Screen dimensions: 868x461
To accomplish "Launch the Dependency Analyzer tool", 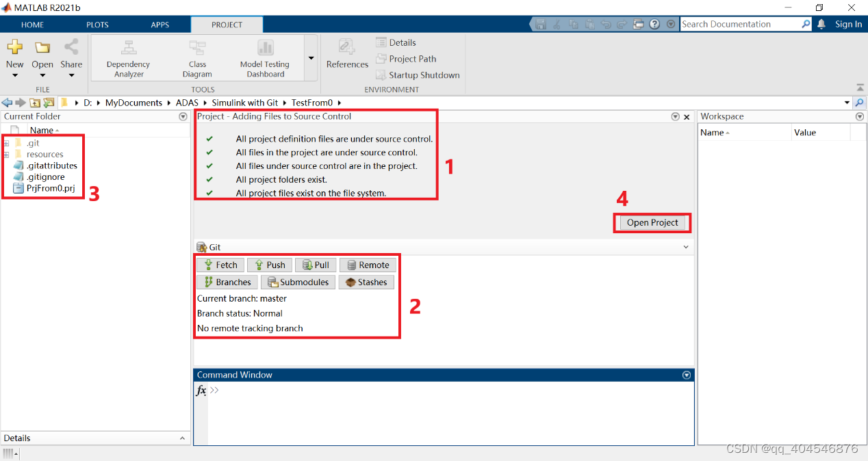I will coord(129,59).
